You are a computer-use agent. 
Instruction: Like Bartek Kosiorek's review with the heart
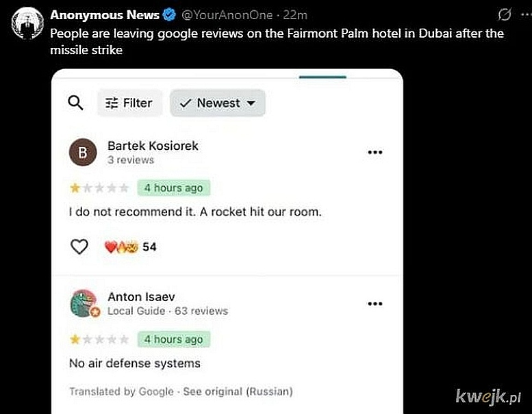79,246
